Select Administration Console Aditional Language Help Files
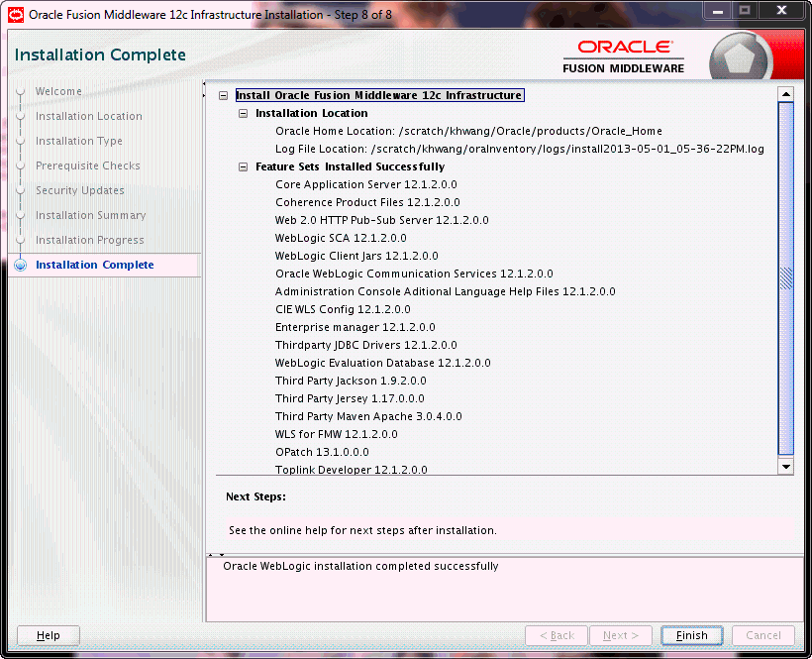Image resolution: width=812 pixels, height=659 pixels. [x=446, y=291]
